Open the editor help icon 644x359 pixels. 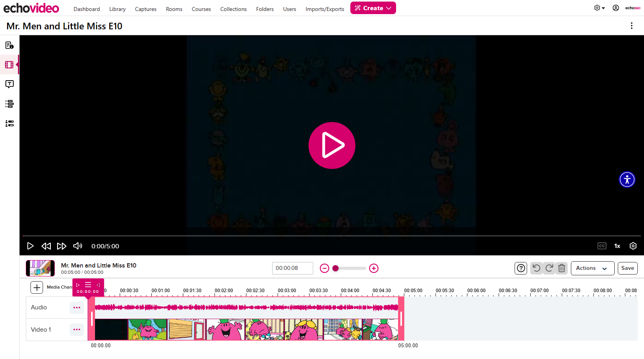(521, 268)
